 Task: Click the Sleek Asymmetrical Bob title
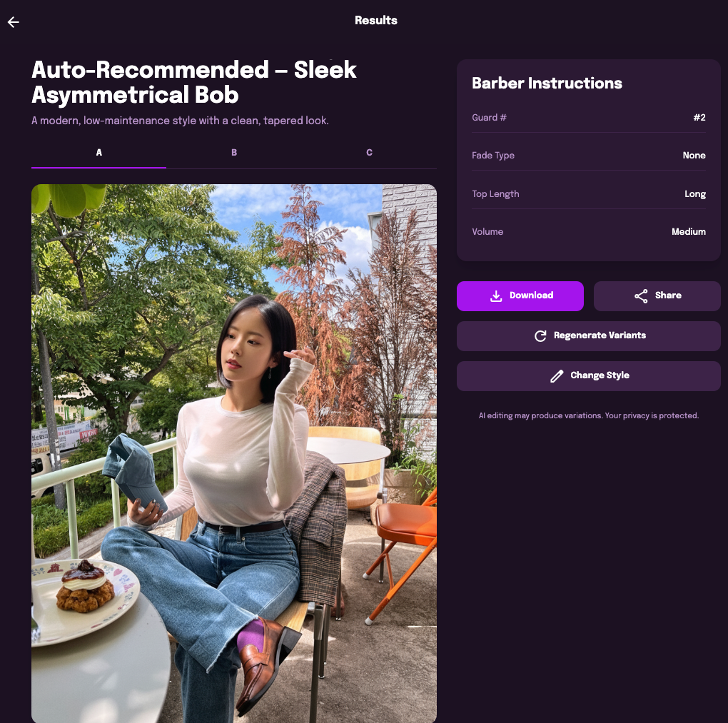click(x=193, y=82)
